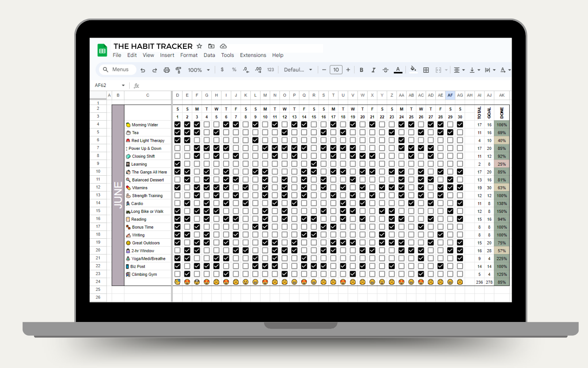Image resolution: width=588 pixels, height=368 pixels.
Task: Open the Default font dropdown
Action: pos(298,70)
